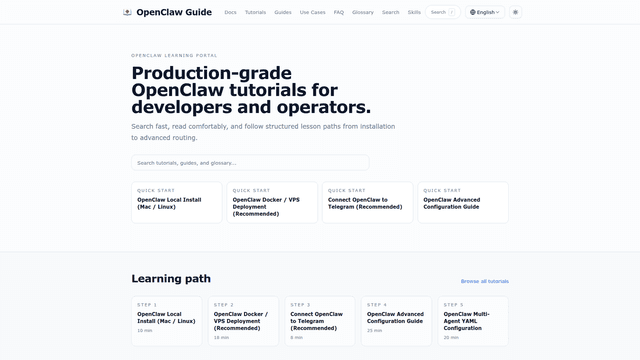Open the Guides menu item
This screenshot has height=360, width=640.
click(x=283, y=12)
